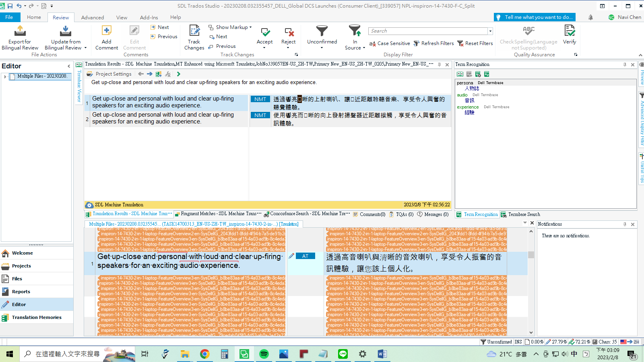The image size is (644, 362).
Task: Open Project Settings in translation results
Action: pos(109,74)
